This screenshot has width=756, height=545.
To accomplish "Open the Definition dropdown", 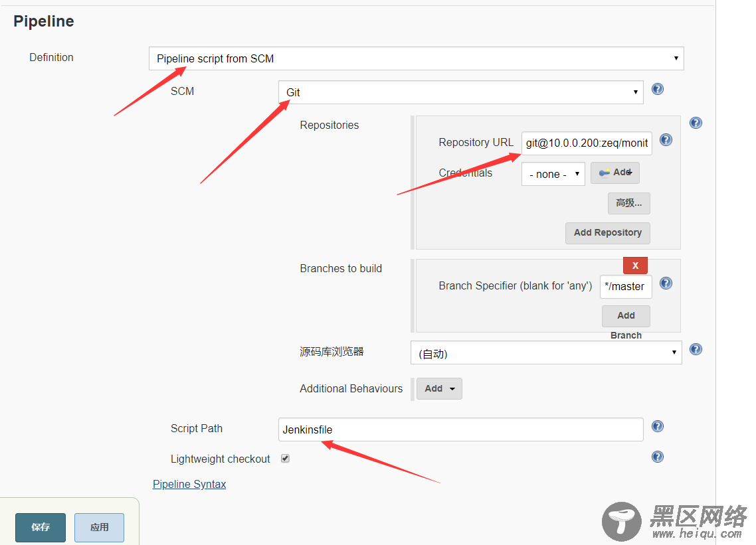I will (416, 58).
